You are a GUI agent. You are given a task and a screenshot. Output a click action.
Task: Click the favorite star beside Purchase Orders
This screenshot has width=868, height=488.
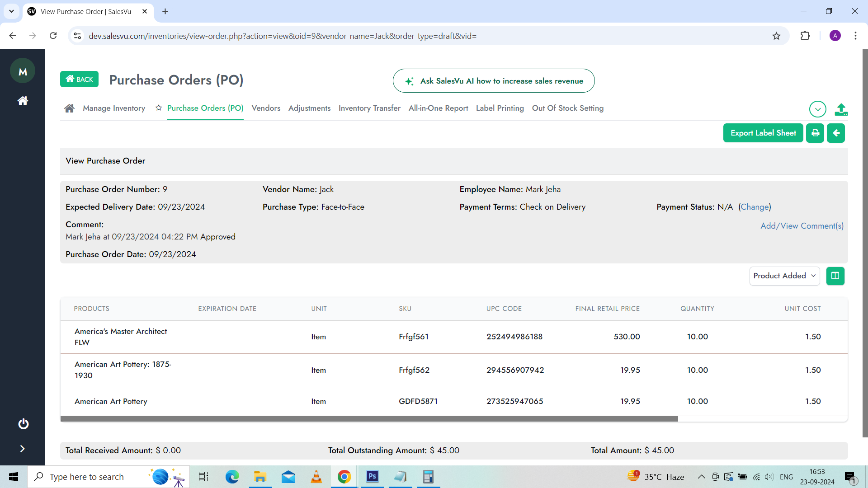159,108
